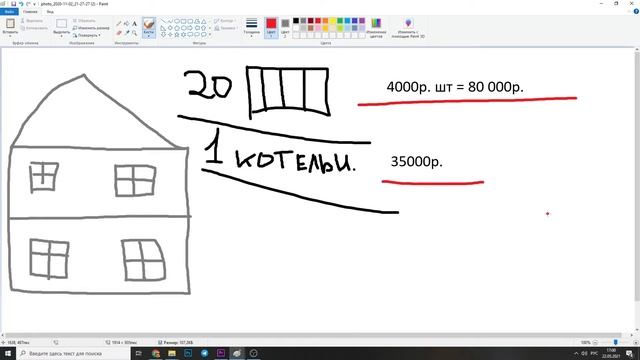Click Resize (Изменить размер) command
The image size is (640, 360).
(x=91, y=28)
